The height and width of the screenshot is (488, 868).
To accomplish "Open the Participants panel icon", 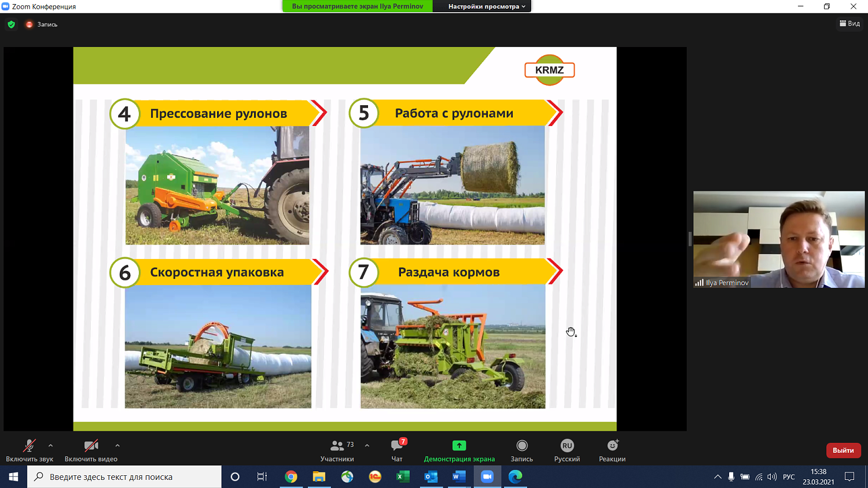I will [337, 446].
